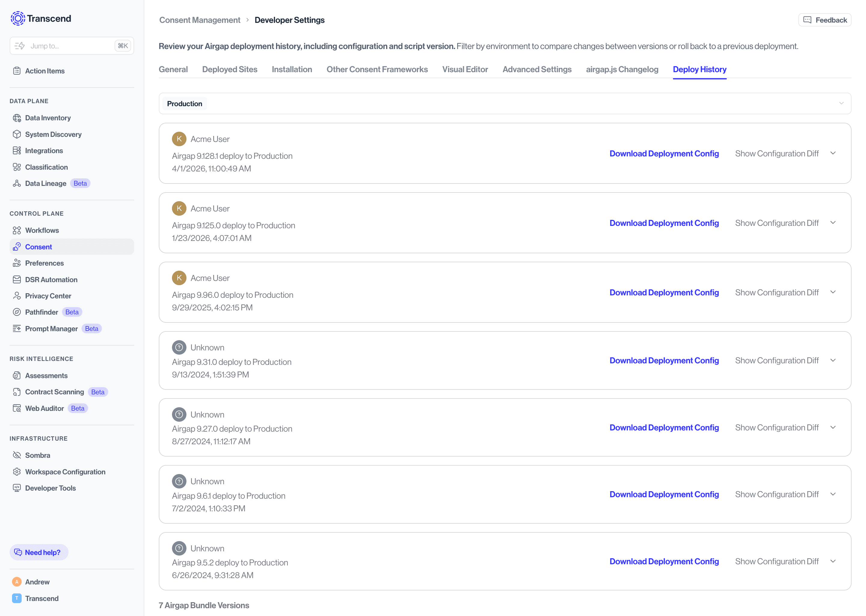The image size is (866, 616).
Task: Click the Data Lineage icon
Action: pos(17,183)
